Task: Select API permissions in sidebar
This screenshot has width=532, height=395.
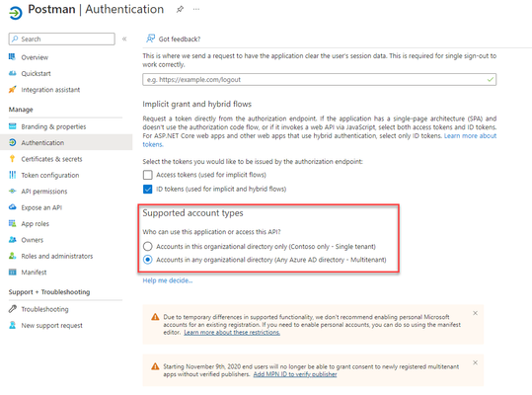Action: [x=44, y=192]
